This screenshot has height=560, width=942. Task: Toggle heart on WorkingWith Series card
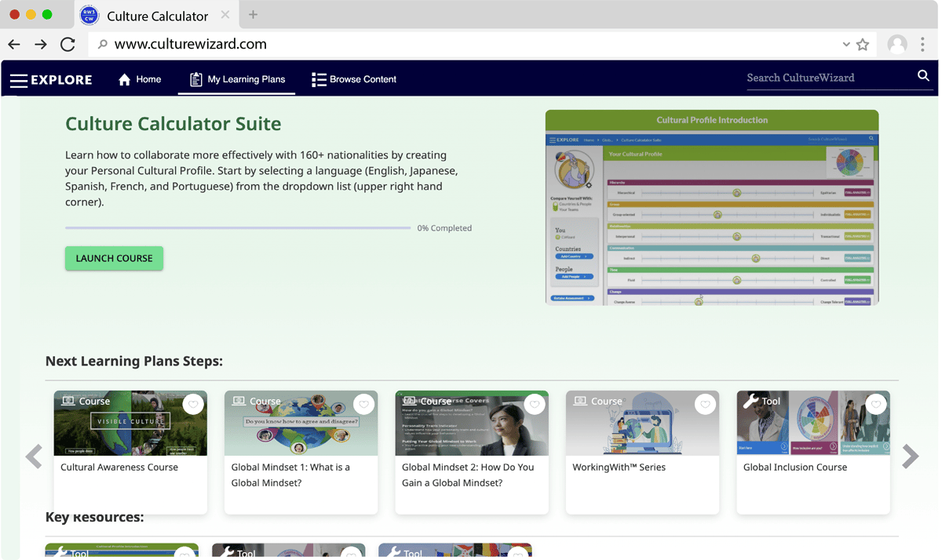(x=705, y=405)
